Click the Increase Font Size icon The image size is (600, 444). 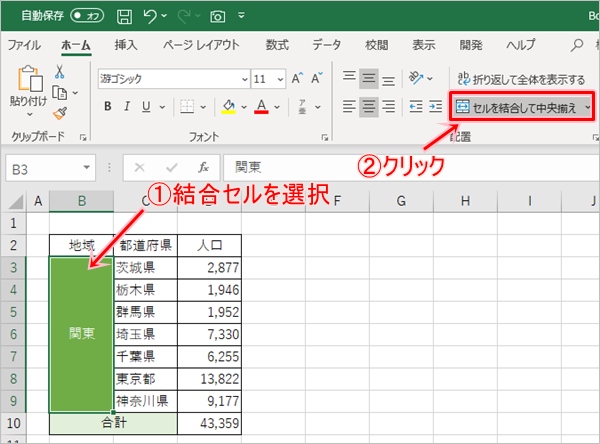point(297,78)
